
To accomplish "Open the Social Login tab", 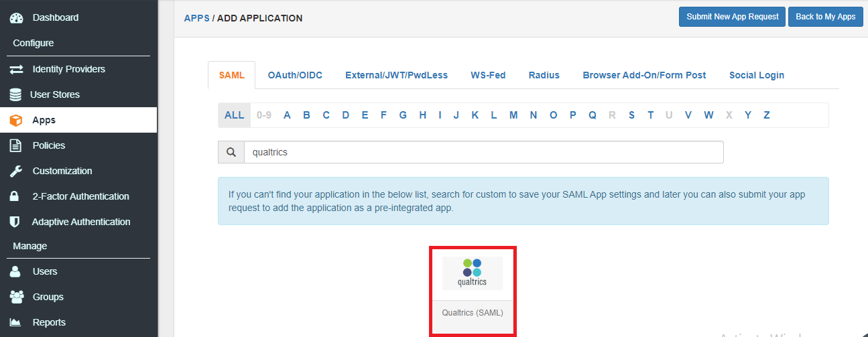I will [x=757, y=75].
